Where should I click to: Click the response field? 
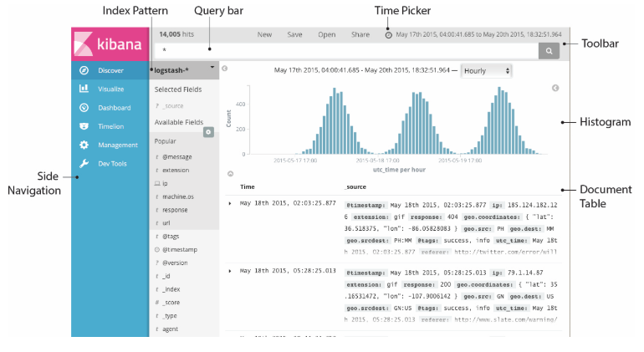tap(175, 210)
